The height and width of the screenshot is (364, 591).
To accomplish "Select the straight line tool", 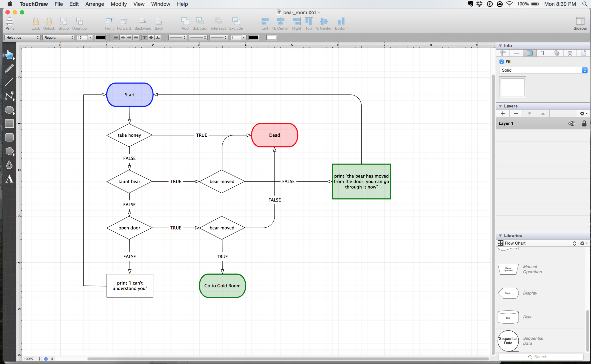I will pos(9,82).
